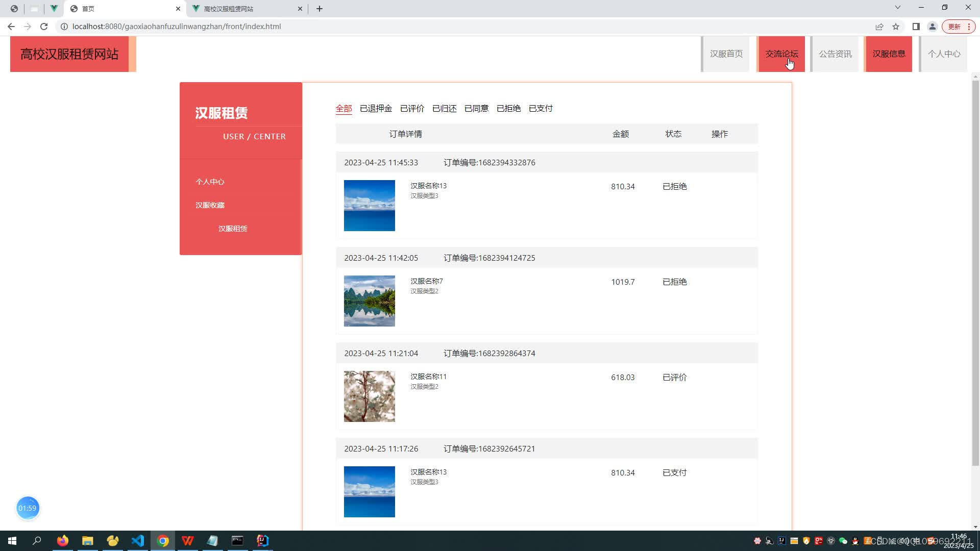This screenshot has width=980, height=551.
Task: Open new browser tab with plus icon
Action: click(320, 9)
